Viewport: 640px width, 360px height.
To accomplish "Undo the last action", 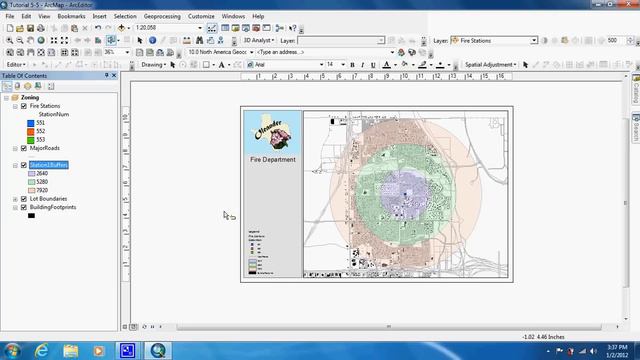I will 98,28.
